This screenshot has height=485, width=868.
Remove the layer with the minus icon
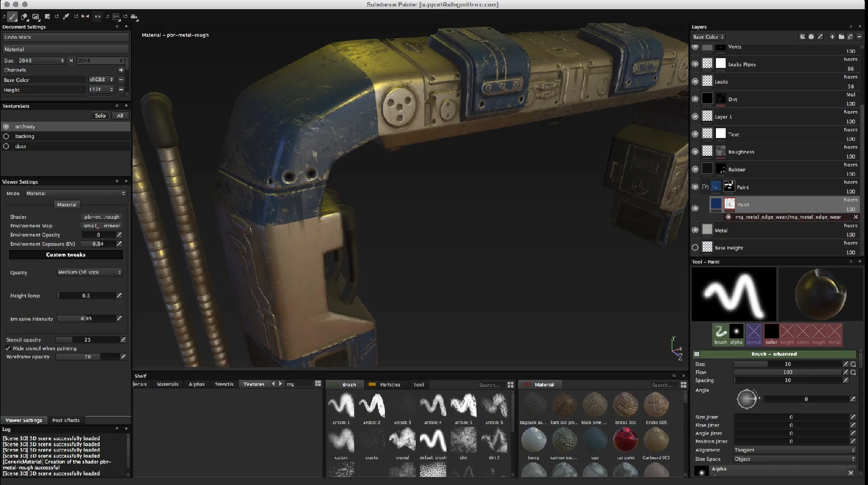click(x=859, y=37)
